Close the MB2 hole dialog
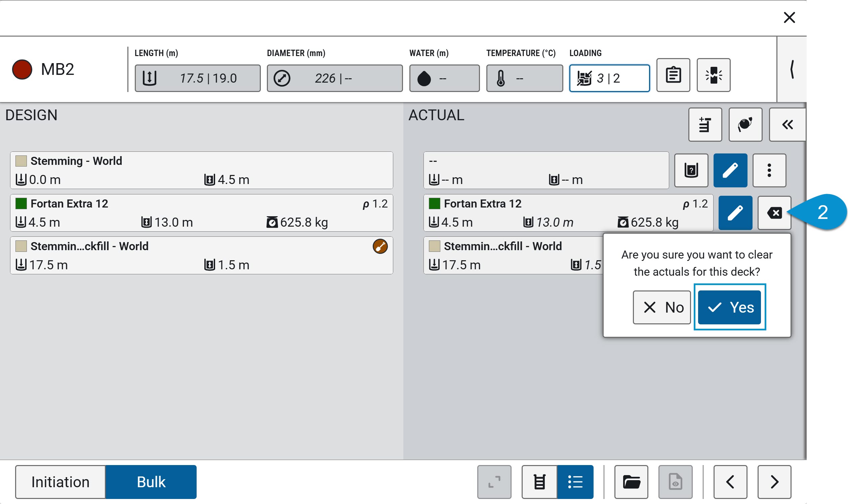Image resolution: width=848 pixels, height=504 pixels. [x=789, y=17]
